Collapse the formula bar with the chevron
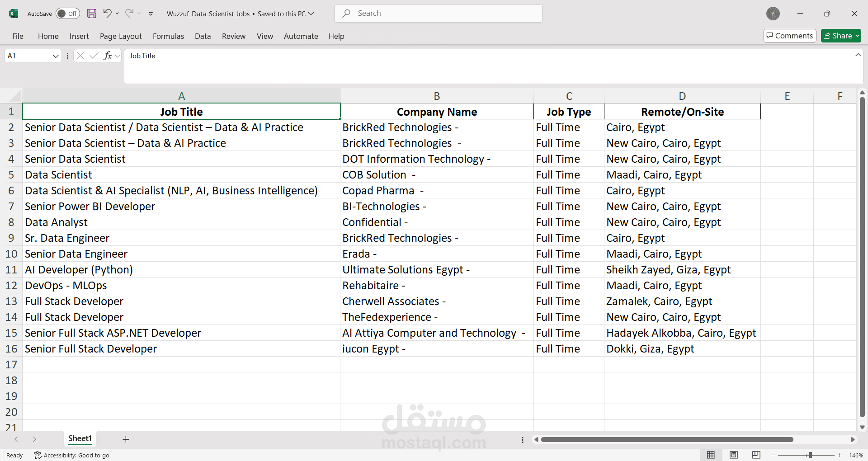 [858, 55]
